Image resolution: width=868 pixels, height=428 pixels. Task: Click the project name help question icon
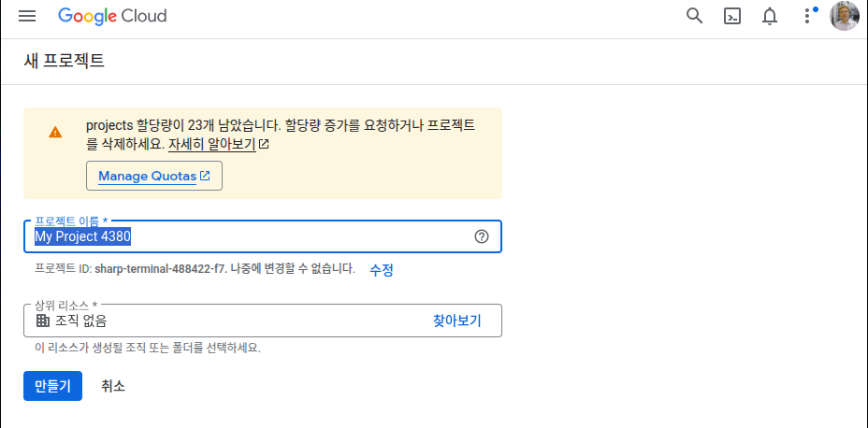(x=482, y=236)
